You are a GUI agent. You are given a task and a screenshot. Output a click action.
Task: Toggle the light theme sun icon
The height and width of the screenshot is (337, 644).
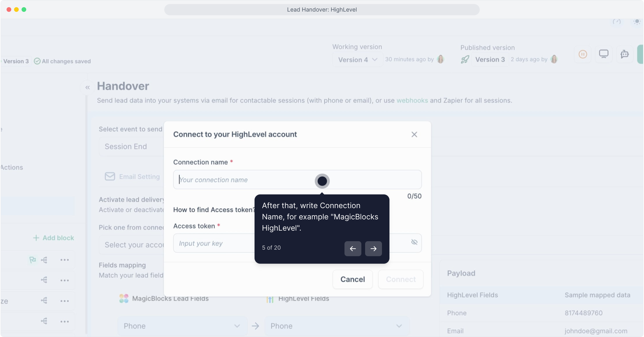(x=637, y=22)
